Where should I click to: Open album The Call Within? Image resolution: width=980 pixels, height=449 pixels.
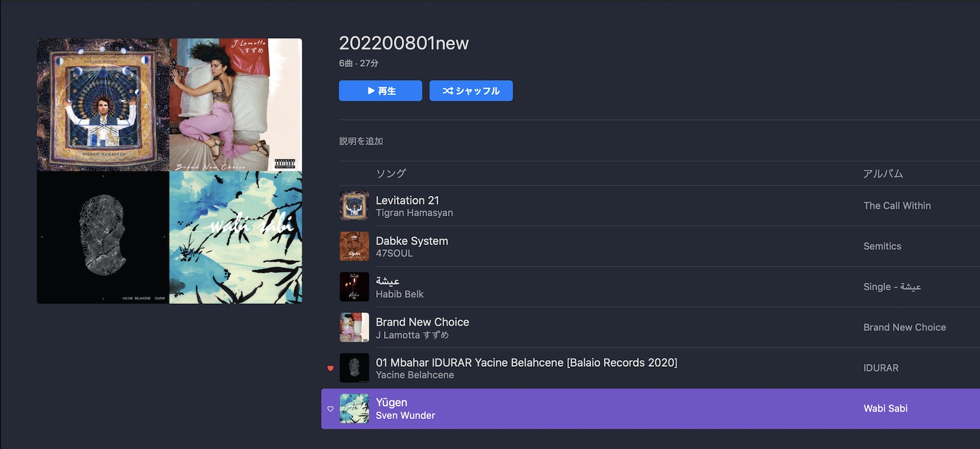pyautogui.click(x=897, y=206)
